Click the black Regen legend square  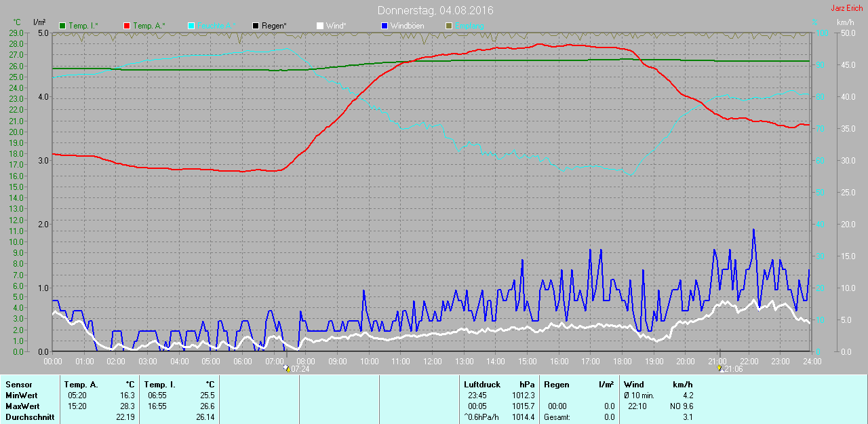pos(256,26)
